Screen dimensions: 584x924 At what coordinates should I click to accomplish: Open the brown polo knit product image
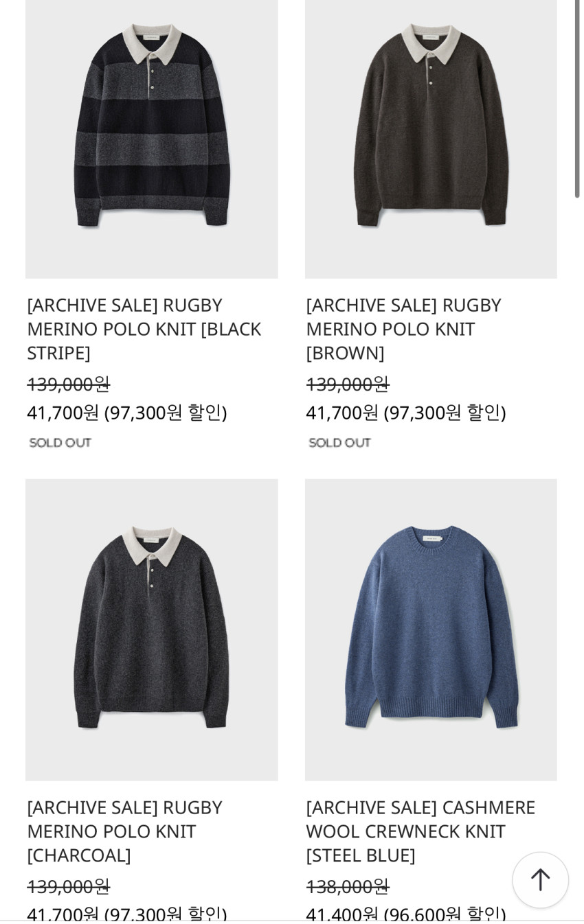[x=431, y=139]
